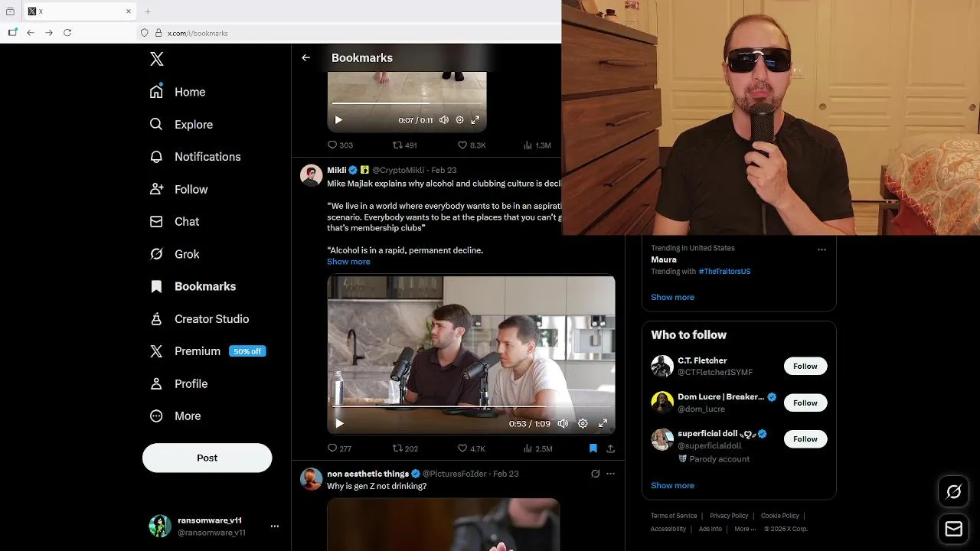This screenshot has height=551, width=980.
Task: Click Grok icon on PicturesFoIder post
Action: pyautogui.click(x=595, y=474)
